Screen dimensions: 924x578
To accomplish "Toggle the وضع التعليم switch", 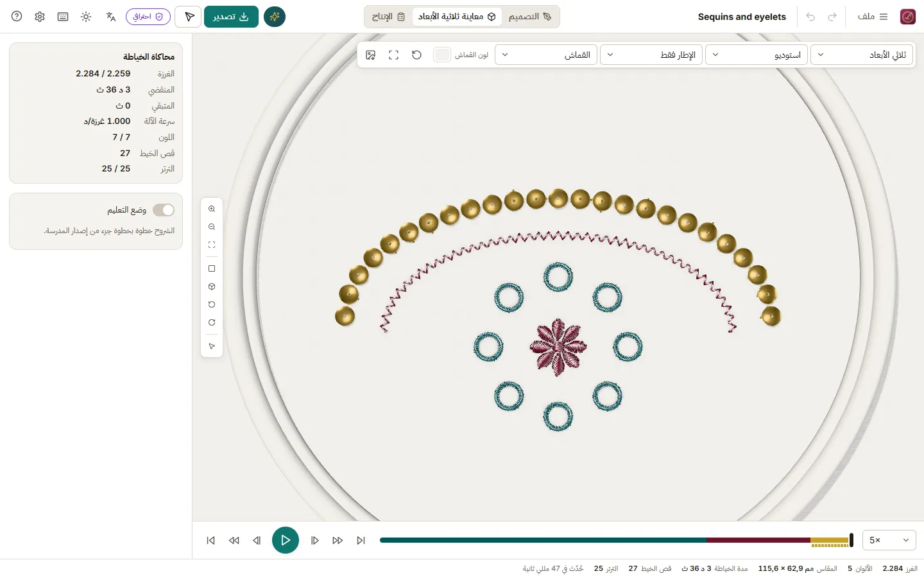I will click(164, 210).
